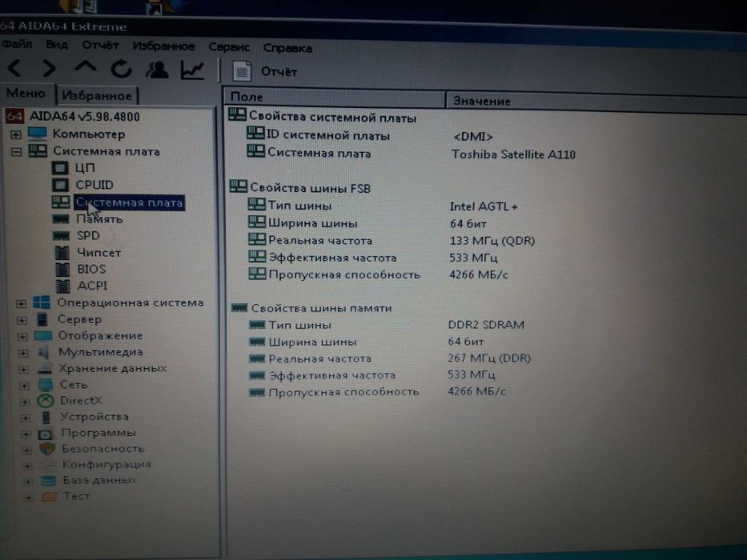Screen dimensions: 747x560
Task: Select the ID системной платы row
Action: point(327,136)
